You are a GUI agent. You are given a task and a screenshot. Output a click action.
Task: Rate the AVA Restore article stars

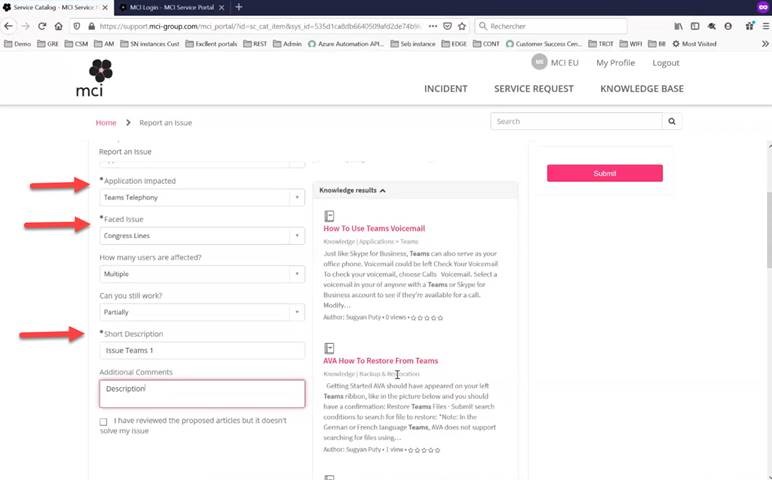pyautogui.click(x=423, y=450)
